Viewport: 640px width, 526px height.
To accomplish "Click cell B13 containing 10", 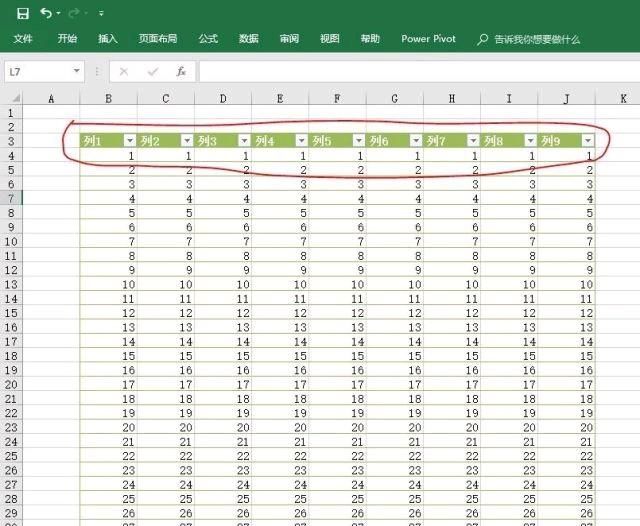I will point(109,284).
